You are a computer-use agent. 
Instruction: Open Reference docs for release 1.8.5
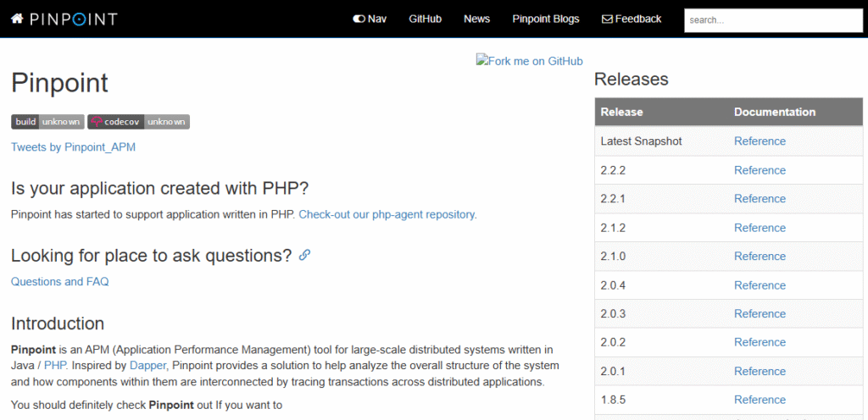point(759,400)
